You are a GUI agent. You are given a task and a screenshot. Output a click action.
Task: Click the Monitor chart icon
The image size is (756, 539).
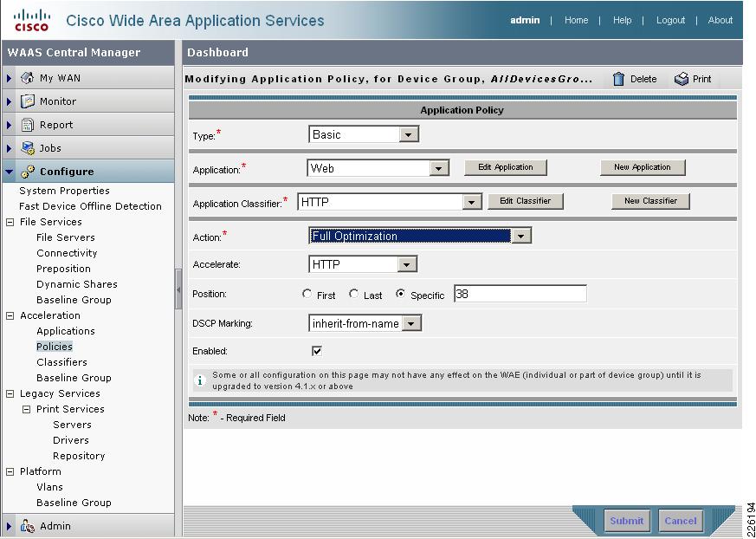(28, 101)
